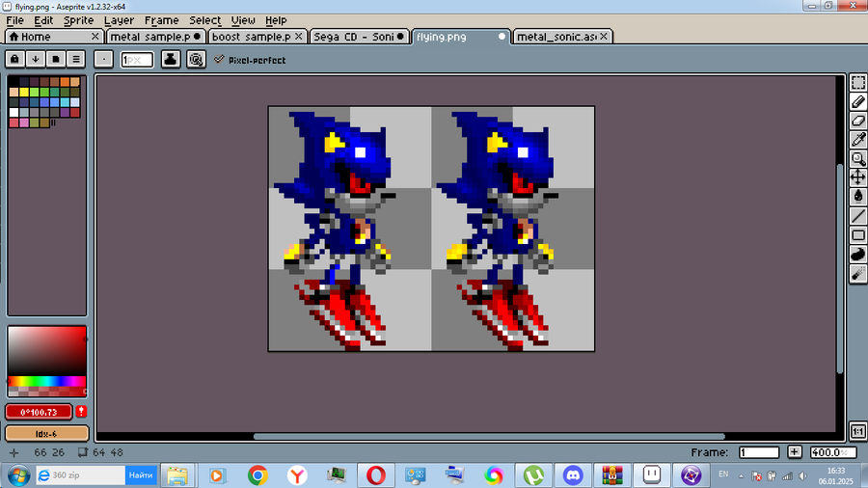This screenshot has height=488, width=868.
Task: Select the Contour tool
Action: [x=858, y=255]
